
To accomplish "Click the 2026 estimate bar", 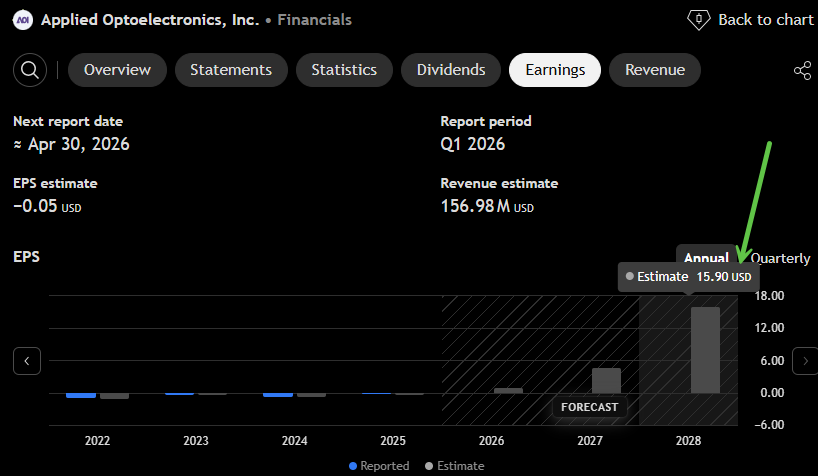I will tap(508, 390).
